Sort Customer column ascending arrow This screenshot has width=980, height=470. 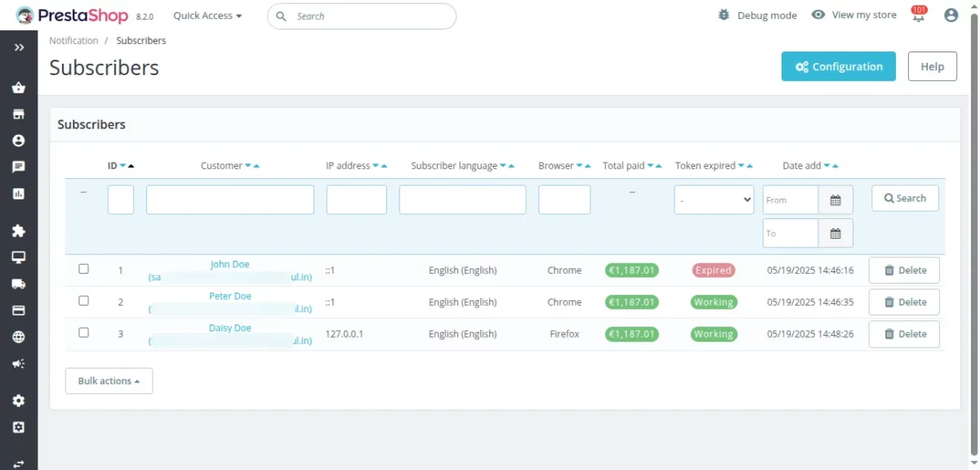coord(256,166)
